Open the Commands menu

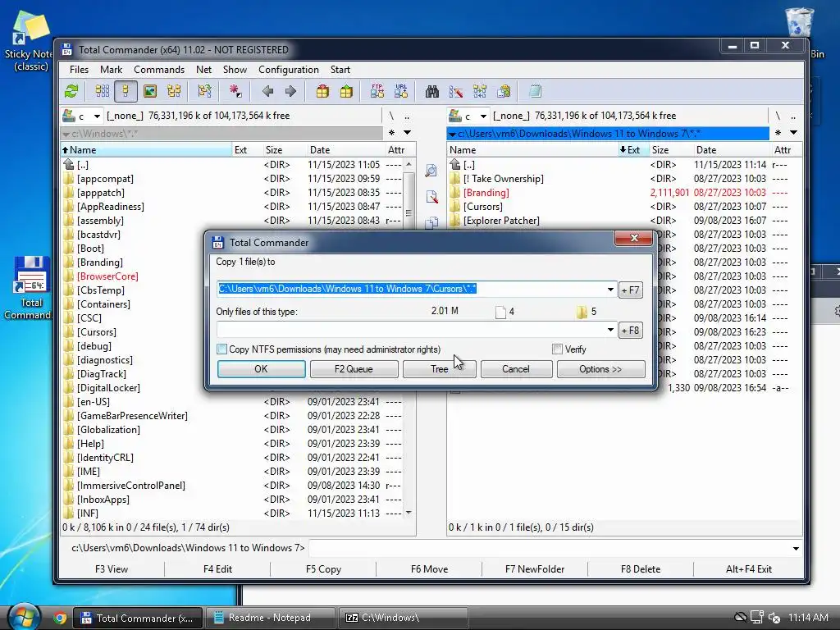tap(159, 70)
